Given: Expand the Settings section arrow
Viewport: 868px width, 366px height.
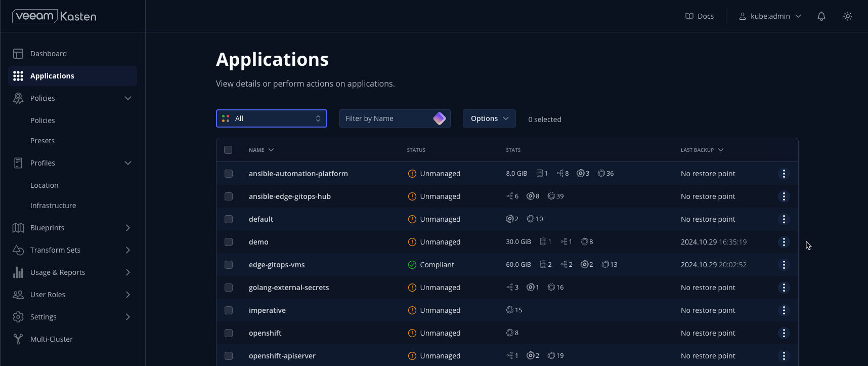Looking at the screenshot, I should [128, 317].
